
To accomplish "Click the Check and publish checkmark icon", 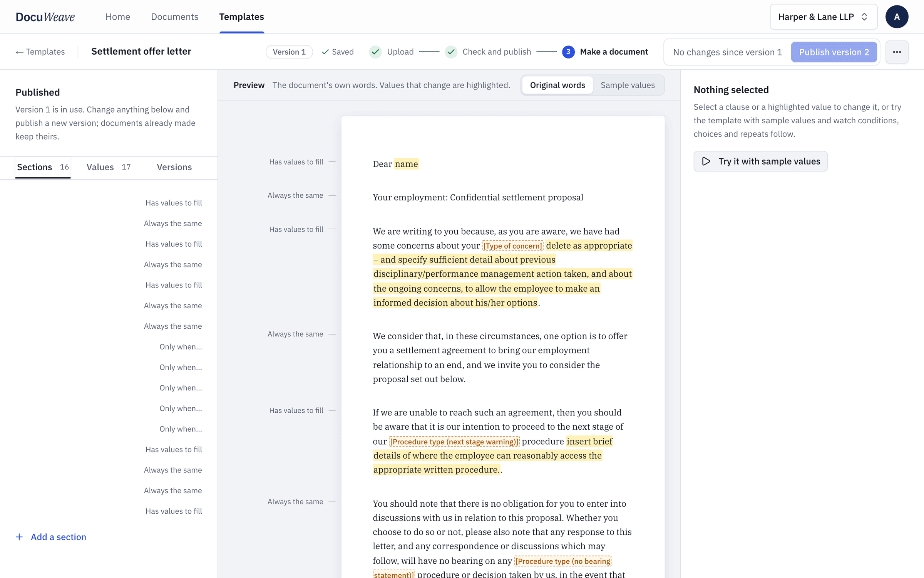I will pos(451,52).
